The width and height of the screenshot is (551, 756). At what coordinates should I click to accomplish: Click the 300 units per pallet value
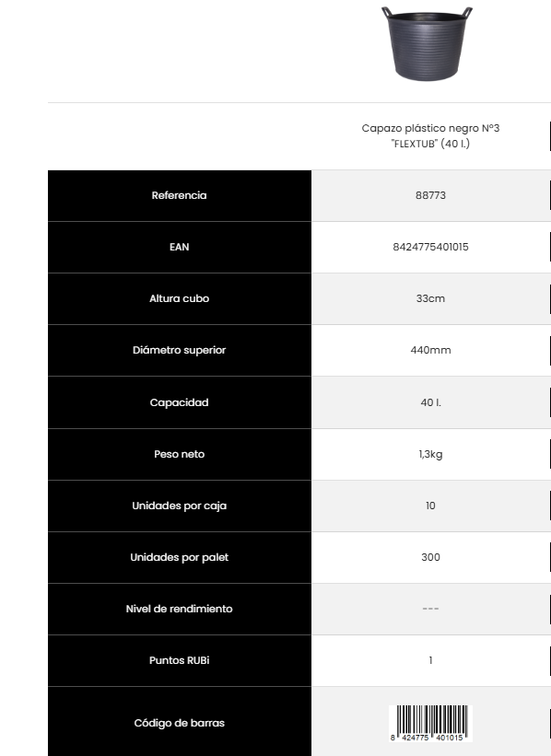coord(430,557)
